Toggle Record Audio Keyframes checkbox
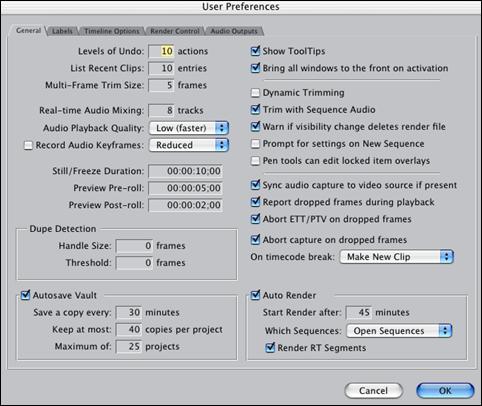Viewport: 482px width, 406px height. pos(28,145)
